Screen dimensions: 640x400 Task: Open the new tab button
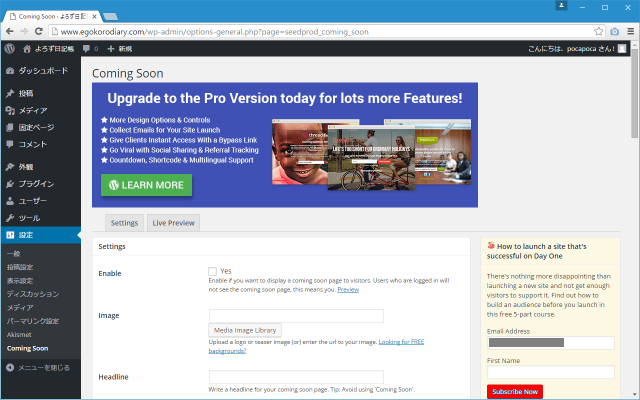[x=110, y=16]
